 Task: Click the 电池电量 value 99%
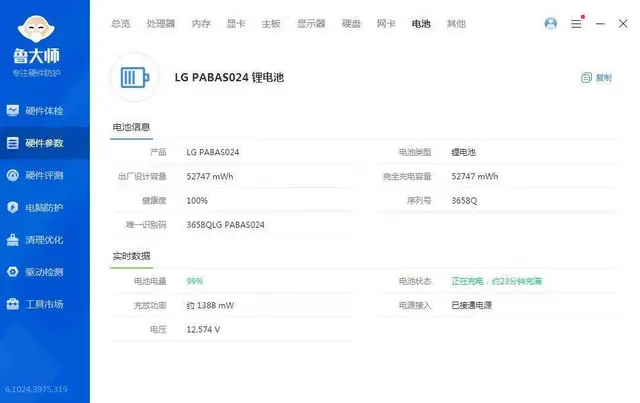[x=195, y=281]
